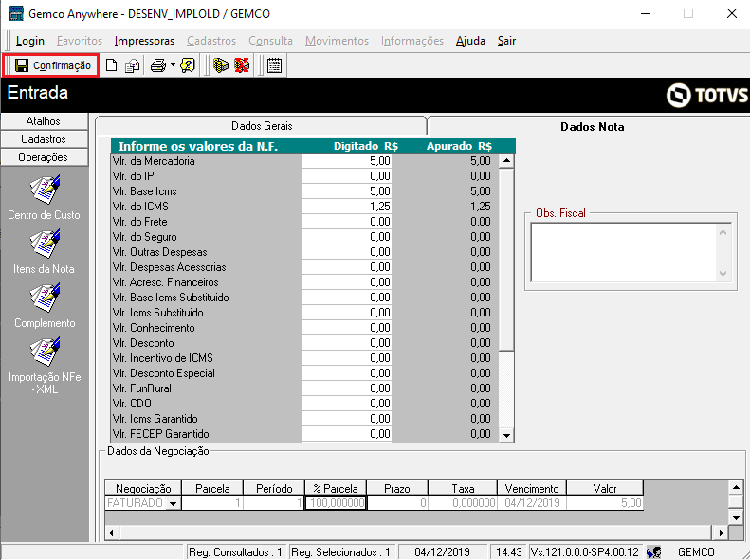Click Reg. Selecionados status bar entry
Image resolution: width=750 pixels, height=560 pixels.
pyautogui.click(x=340, y=552)
